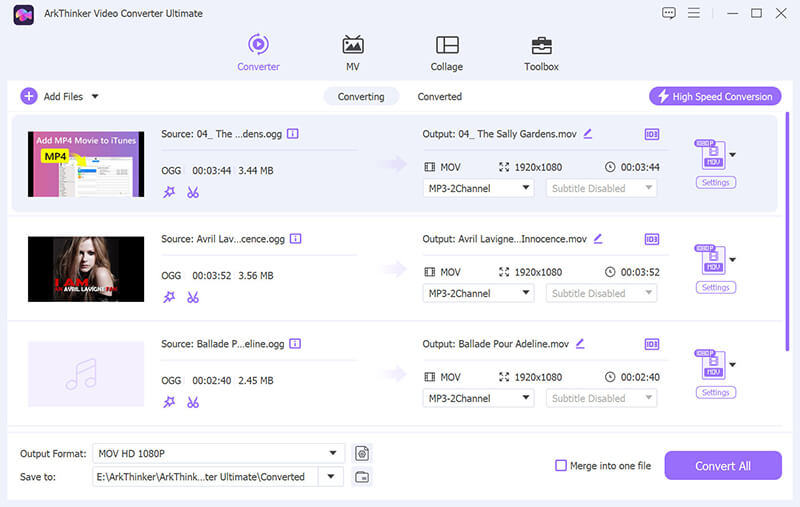Viewport: 800px width, 507px height.
Task: Expand format arrow for The Sally Gardens row
Action: 733,155
